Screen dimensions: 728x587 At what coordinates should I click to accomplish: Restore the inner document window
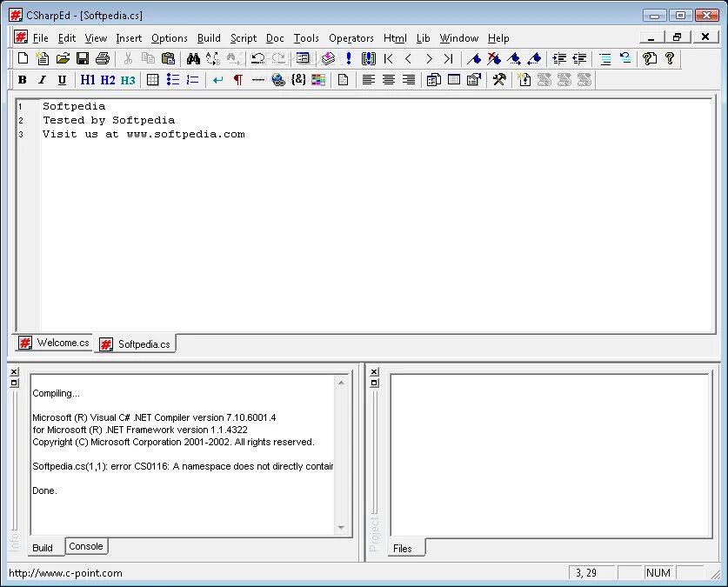[x=677, y=37]
